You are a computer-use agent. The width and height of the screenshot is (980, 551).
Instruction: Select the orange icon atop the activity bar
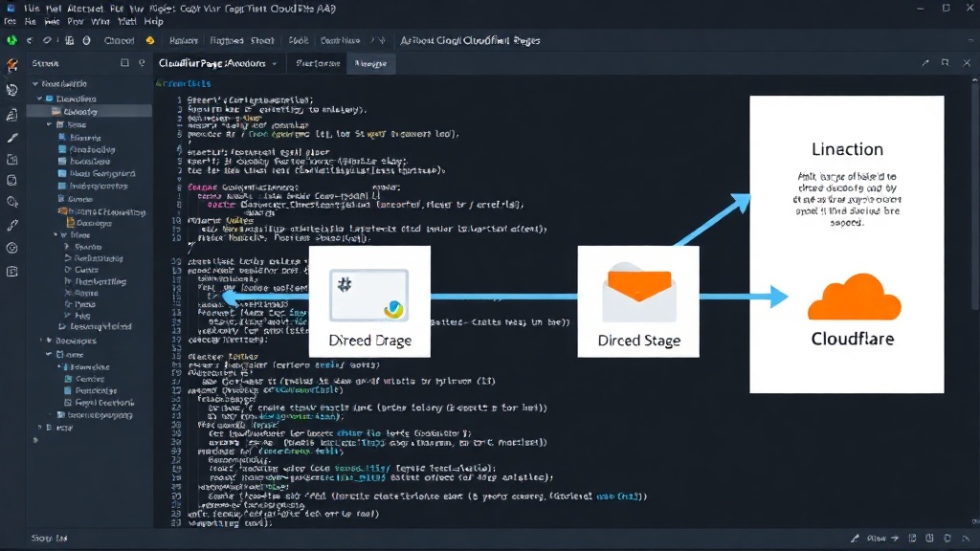[x=11, y=65]
